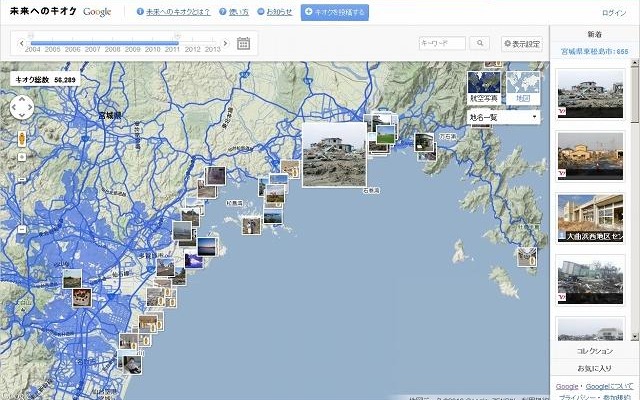The width and height of the screenshot is (640, 400).
Task: Expand the 地名一覧 place list dropdown
Action: 503,118
